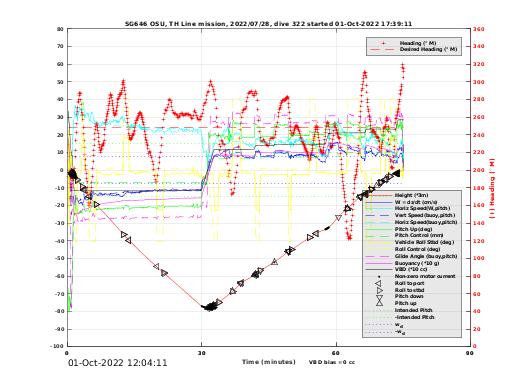Click the red Heading right axis label

pos(492,188)
